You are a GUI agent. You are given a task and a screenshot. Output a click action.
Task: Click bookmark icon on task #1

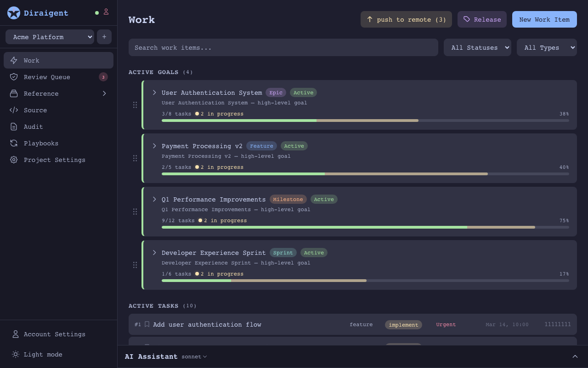(x=147, y=324)
